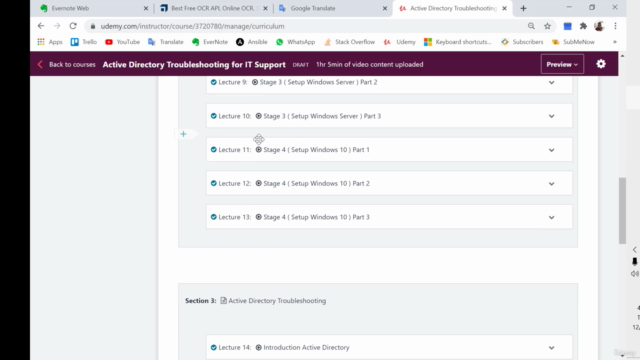The image size is (640, 360).
Task: Click the check mark of Lecture 10
Action: pyautogui.click(x=213, y=116)
